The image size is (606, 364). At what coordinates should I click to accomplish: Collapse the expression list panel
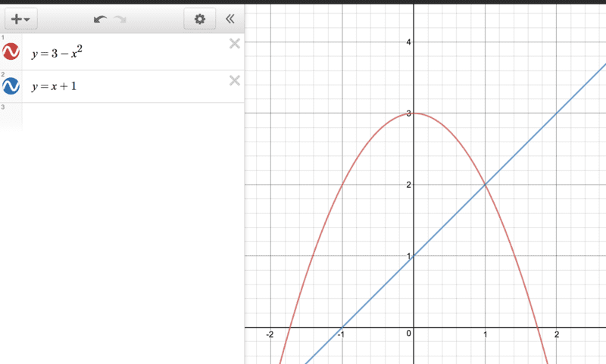click(x=230, y=18)
